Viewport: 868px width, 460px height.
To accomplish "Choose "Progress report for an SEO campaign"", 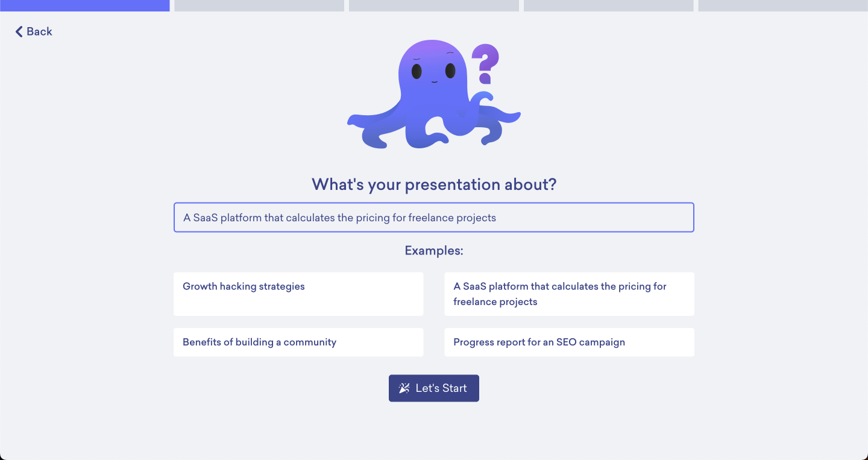I will point(569,342).
